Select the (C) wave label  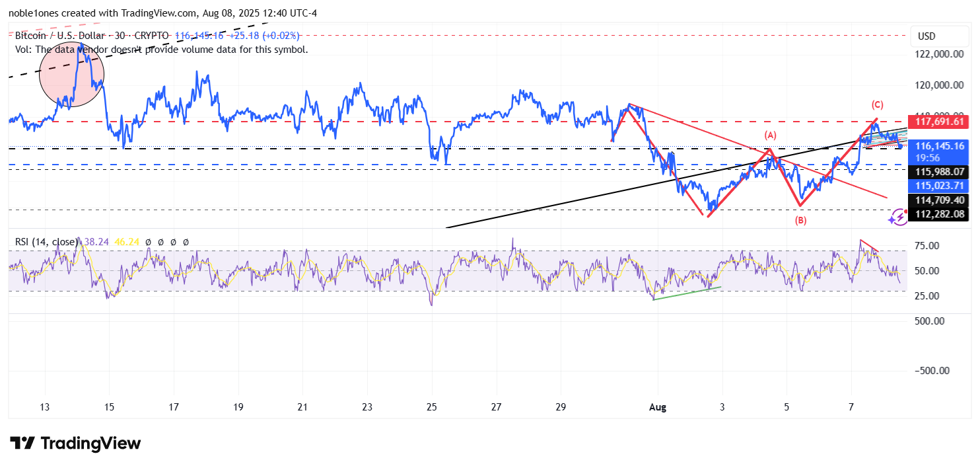click(878, 104)
